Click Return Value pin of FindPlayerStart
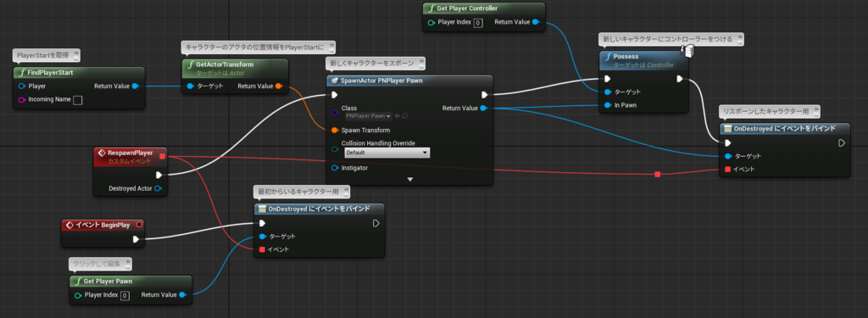 (x=136, y=86)
